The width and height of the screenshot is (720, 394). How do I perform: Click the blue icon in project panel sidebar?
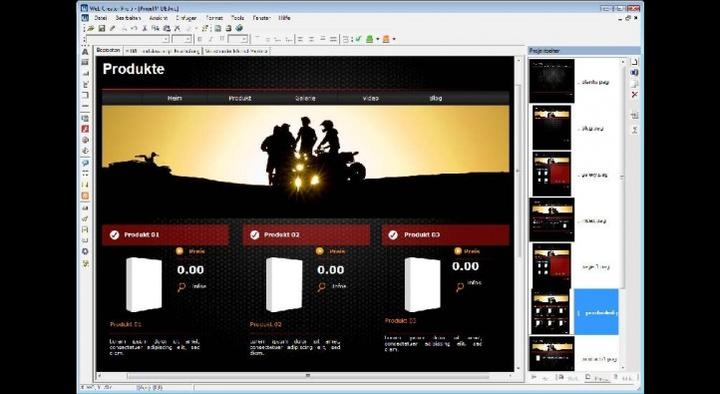tap(635, 73)
